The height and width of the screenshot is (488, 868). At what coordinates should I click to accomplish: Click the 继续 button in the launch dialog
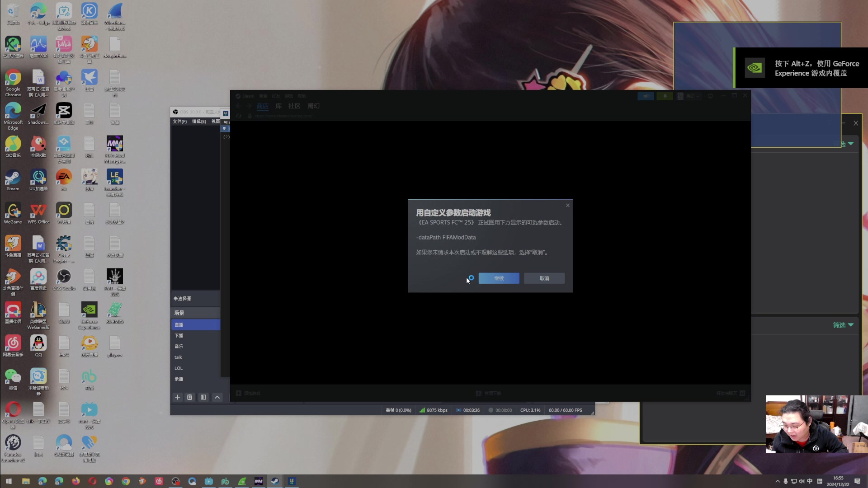pyautogui.click(x=499, y=278)
